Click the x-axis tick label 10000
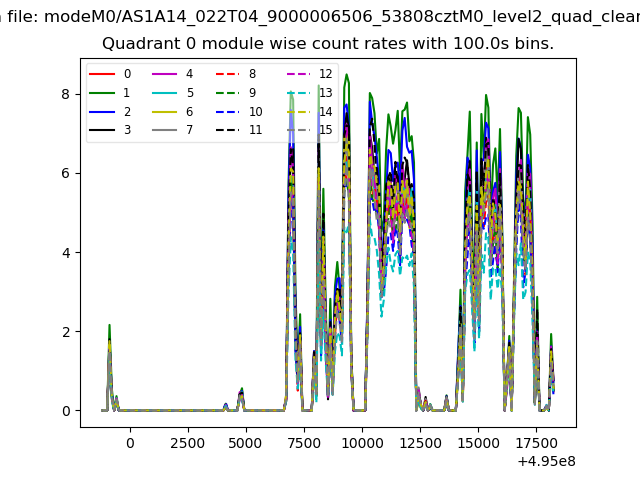 362,443
